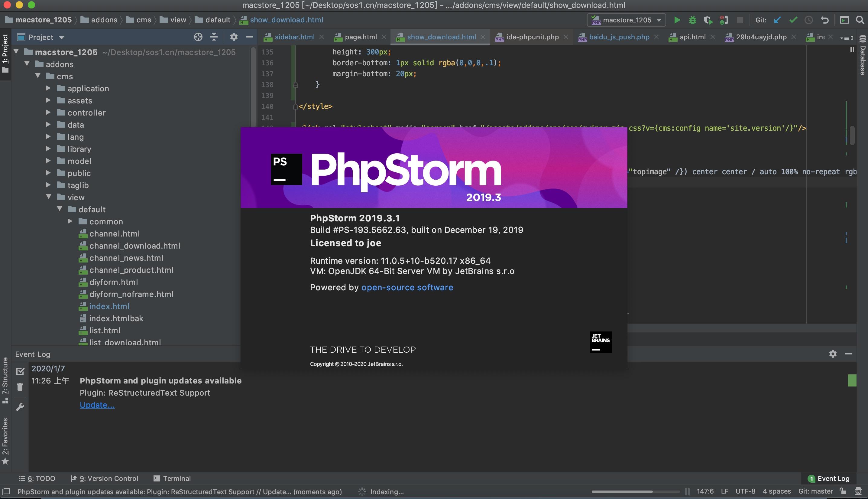Open the macstore_1205 run configuration dropdown
This screenshot has width=868, height=499.
[626, 20]
